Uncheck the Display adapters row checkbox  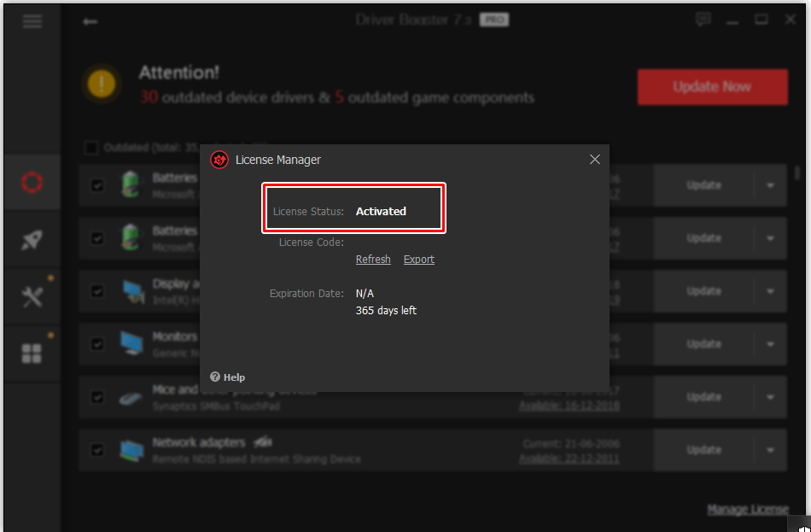point(97,291)
